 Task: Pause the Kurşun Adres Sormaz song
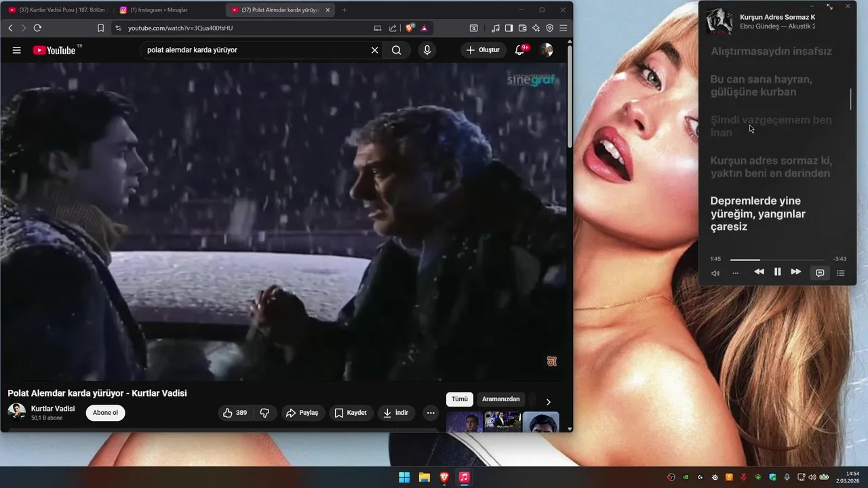777,272
